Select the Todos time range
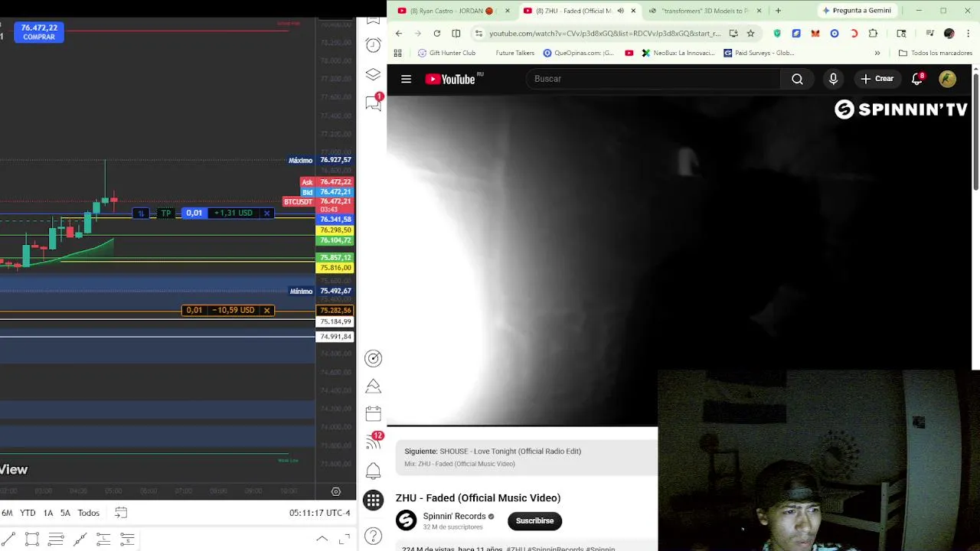This screenshot has height=551, width=980. click(x=88, y=513)
